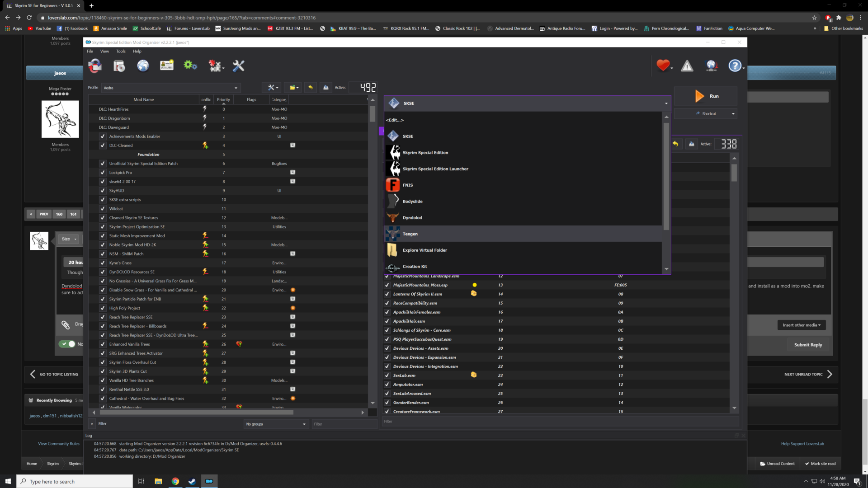Click the warning triangle notifications icon
The image size is (868, 488).
(x=687, y=66)
